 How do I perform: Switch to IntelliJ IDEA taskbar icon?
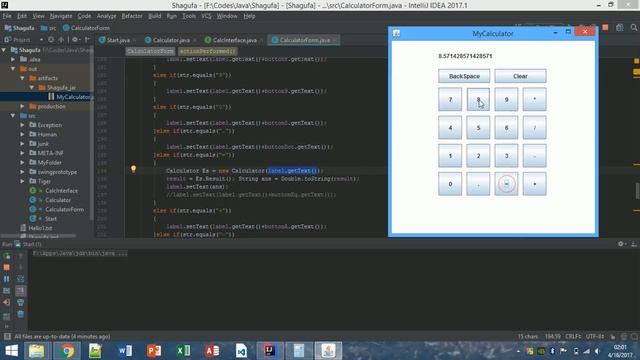click(x=270, y=351)
